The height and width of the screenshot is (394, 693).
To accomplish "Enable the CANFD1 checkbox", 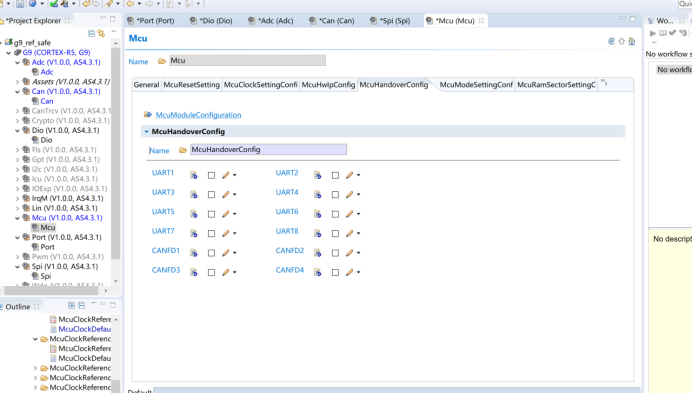I will pyautogui.click(x=211, y=253).
